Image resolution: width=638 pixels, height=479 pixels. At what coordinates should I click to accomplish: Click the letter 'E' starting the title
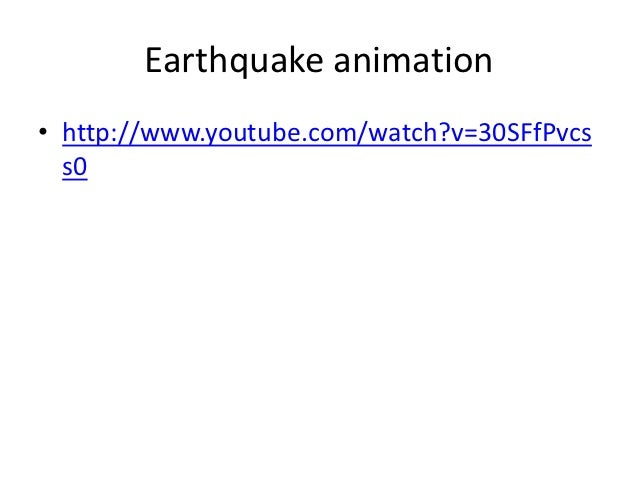pos(154,60)
